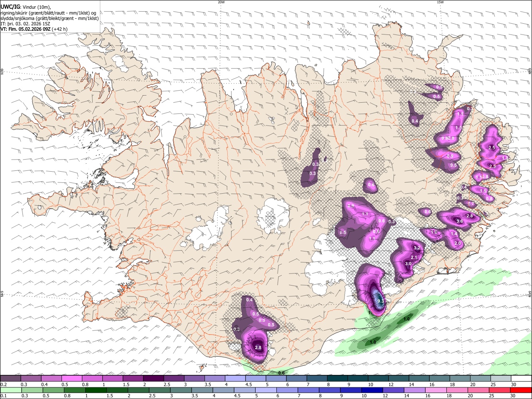Click the dusky purple swatch starting at 0.2

pos(10,379)
